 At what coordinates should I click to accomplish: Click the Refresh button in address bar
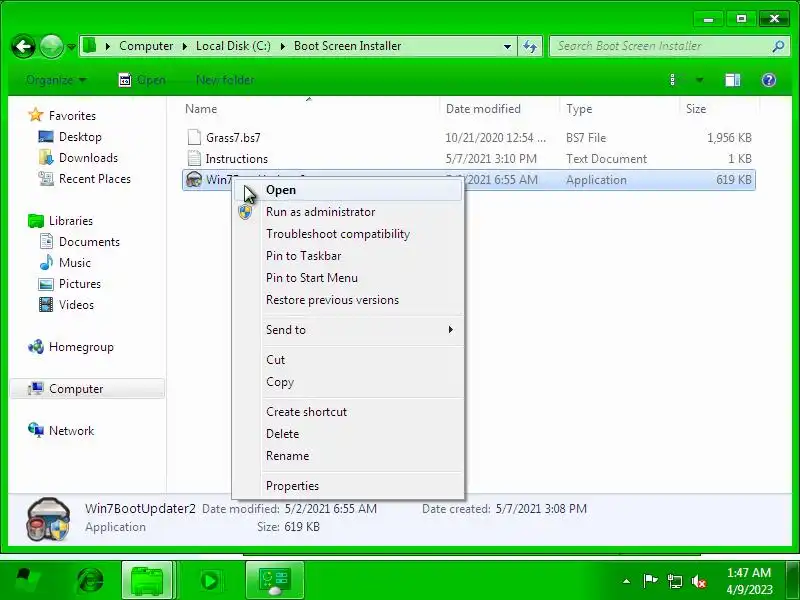click(x=530, y=46)
